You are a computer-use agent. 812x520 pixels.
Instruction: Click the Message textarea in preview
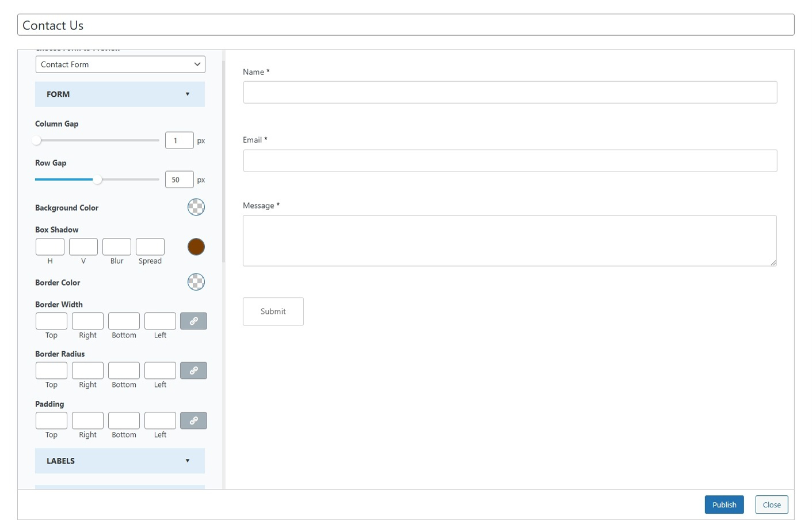point(510,241)
